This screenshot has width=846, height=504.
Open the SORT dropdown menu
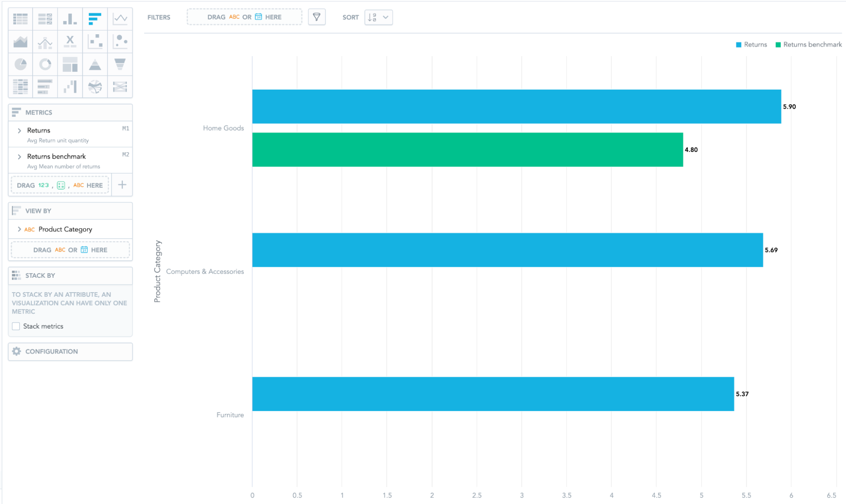click(378, 17)
